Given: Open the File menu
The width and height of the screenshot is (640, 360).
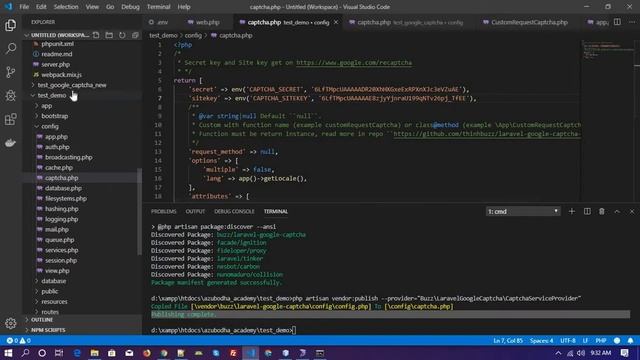Looking at the screenshot, I should tap(24, 7).
